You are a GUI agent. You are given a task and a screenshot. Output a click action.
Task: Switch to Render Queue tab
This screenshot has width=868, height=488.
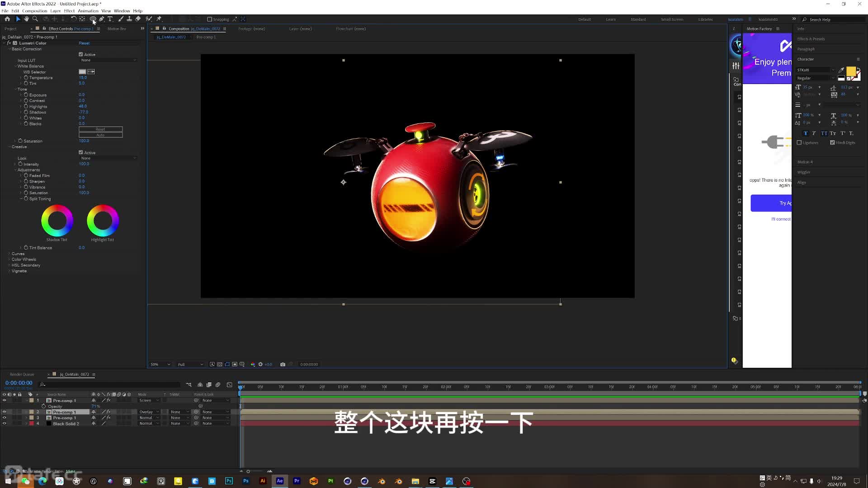[22, 374]
